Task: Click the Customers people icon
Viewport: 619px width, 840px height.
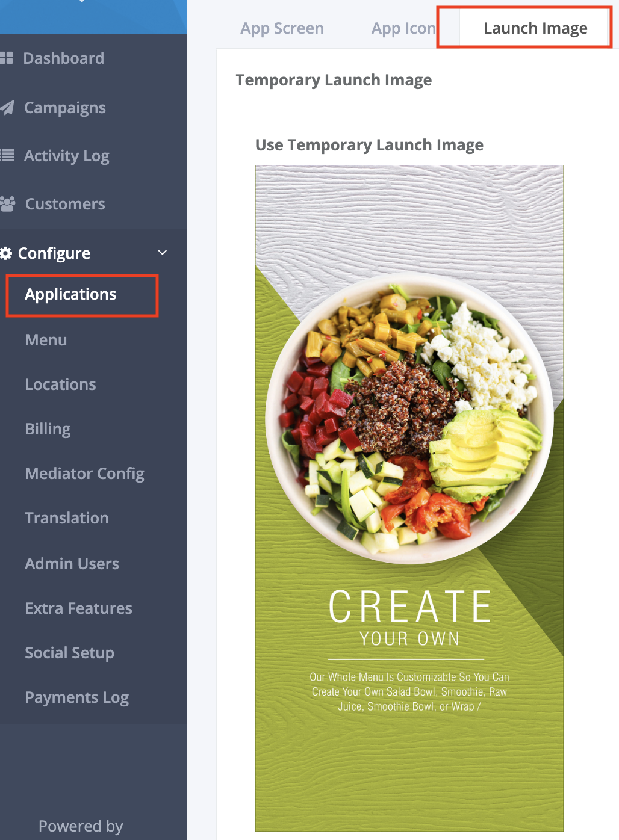Action: click(7, 204)
